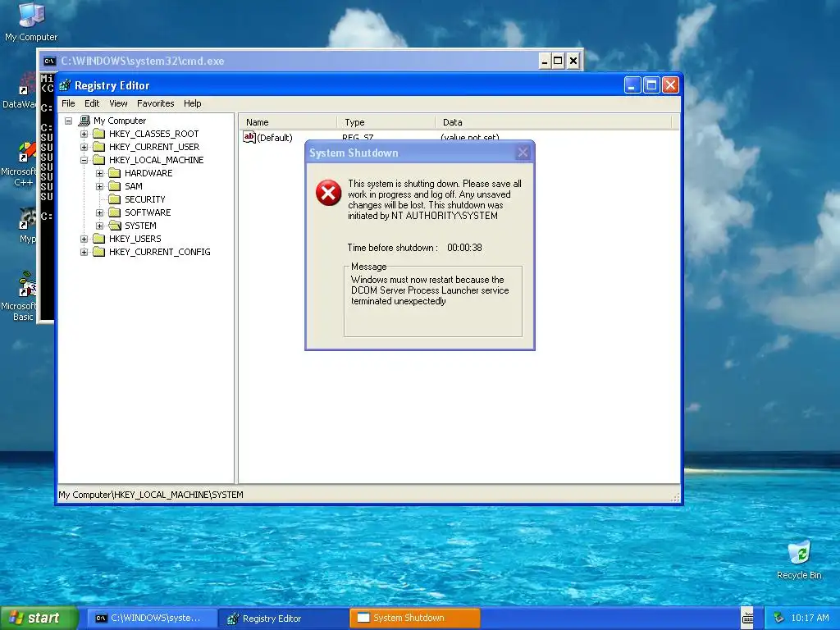Open the Help menu in Registry Editor

[192, 103]
